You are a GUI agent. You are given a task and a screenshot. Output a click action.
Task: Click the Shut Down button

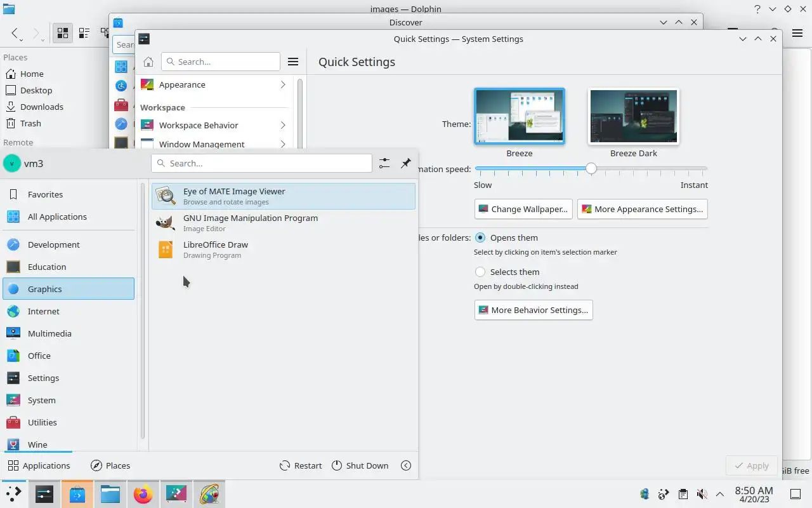[360, 465]
